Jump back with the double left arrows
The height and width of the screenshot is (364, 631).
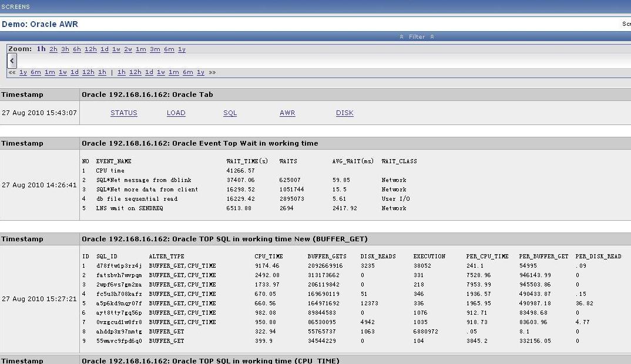pyautogui.click(x=12, y=72)
